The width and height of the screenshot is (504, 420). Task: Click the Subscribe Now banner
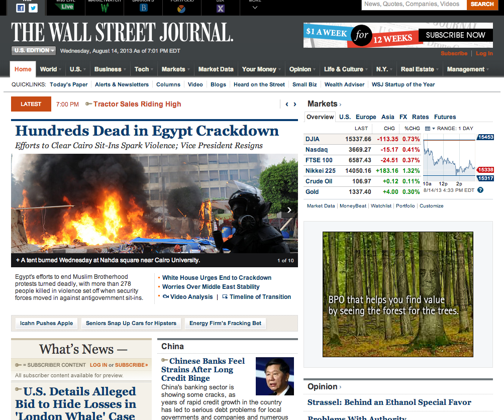pos(454,35)
